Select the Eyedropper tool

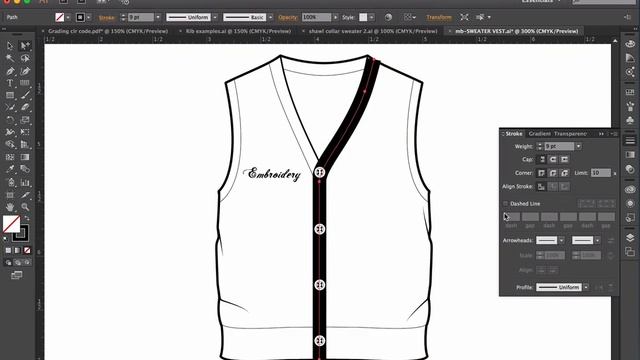tap(10, 169)
